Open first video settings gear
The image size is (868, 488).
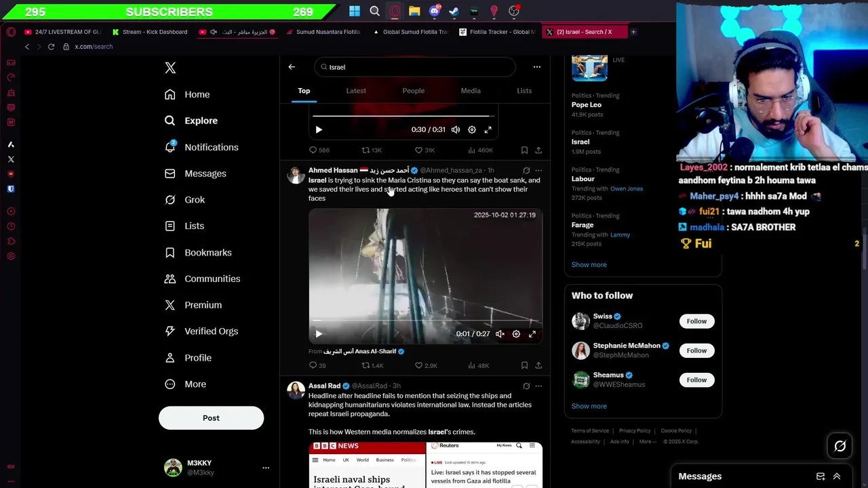tap(472, 129)
